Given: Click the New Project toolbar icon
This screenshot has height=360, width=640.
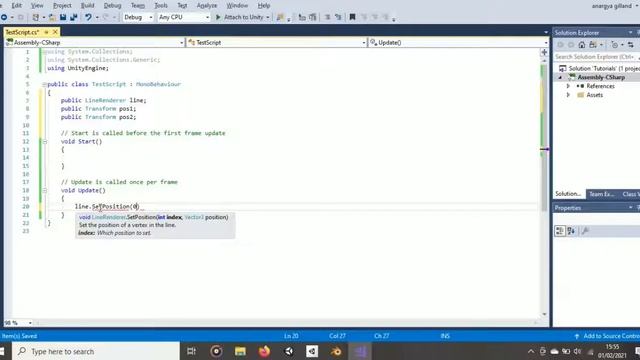Looking at the screenshot, I should click(x=36, y=17).
